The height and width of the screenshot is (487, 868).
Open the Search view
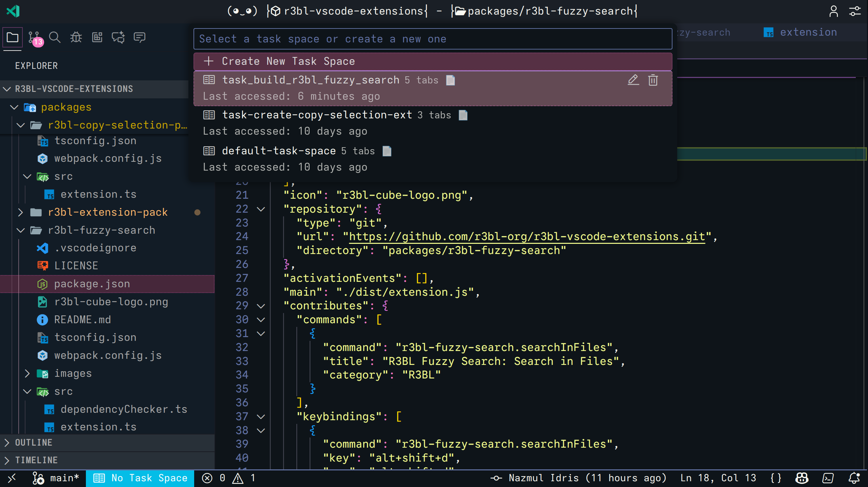[55, 37]
